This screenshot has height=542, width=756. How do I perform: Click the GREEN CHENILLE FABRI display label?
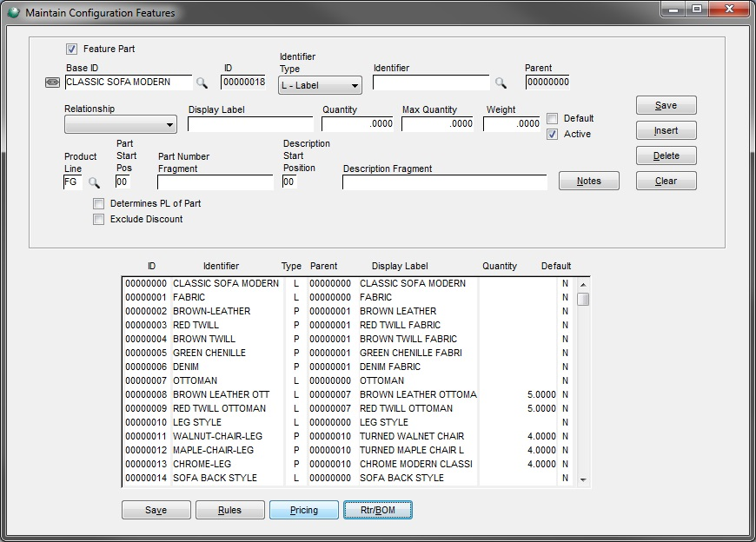[411, 353]
